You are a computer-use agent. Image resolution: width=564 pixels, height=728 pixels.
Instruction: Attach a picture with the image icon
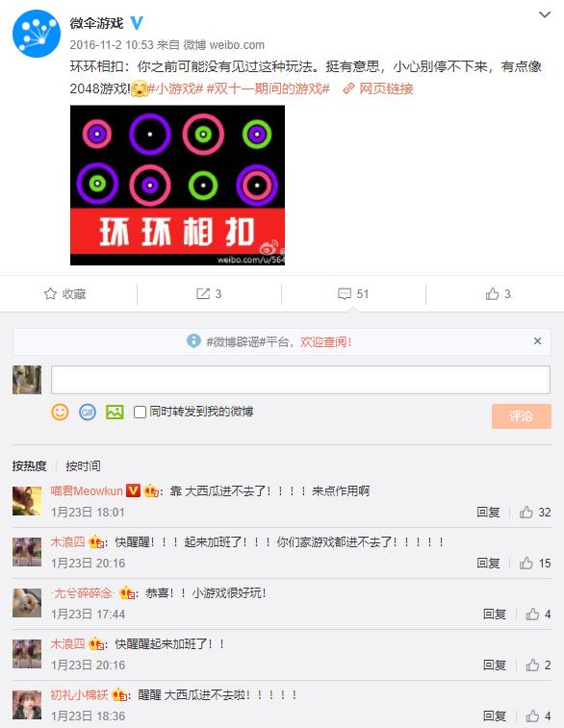[x=115, y=412]
